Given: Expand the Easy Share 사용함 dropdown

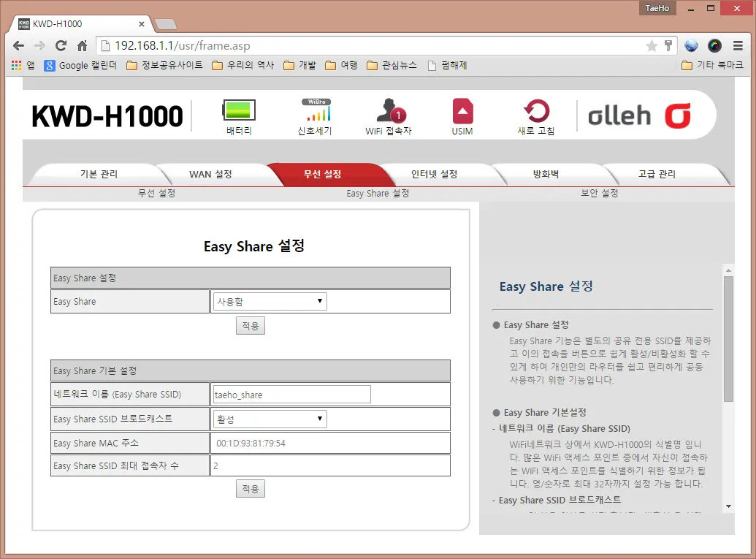Looking at the screenshot, I should pyautogui.click(x=270, y=302).
